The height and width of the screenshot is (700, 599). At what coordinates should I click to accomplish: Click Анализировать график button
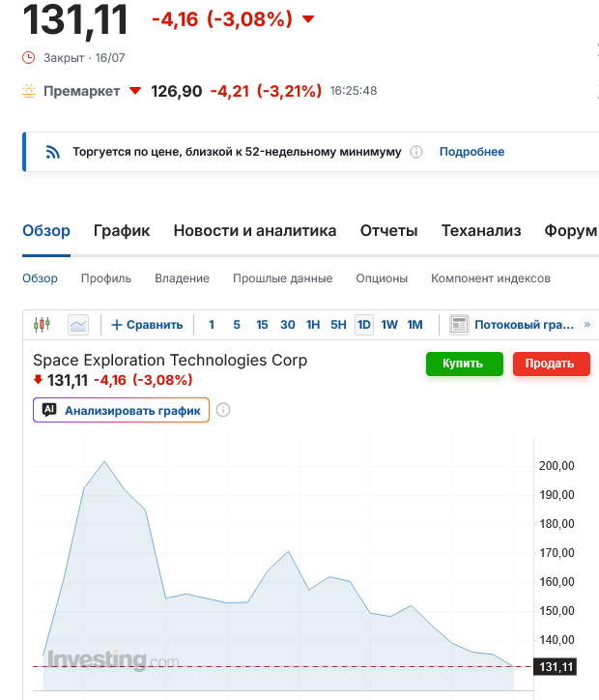[121, 410]
